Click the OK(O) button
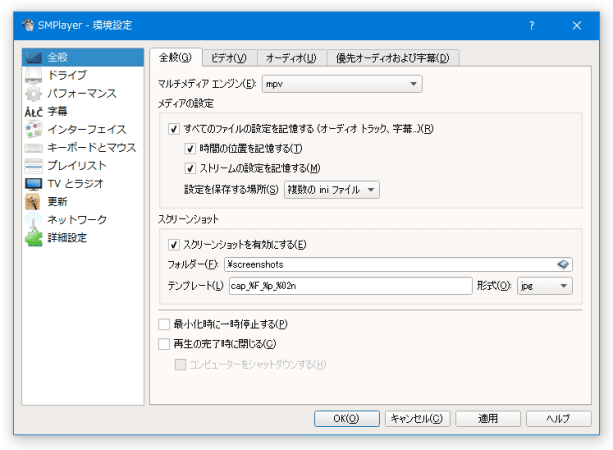613x450 pixels. [x=347, y=419]
